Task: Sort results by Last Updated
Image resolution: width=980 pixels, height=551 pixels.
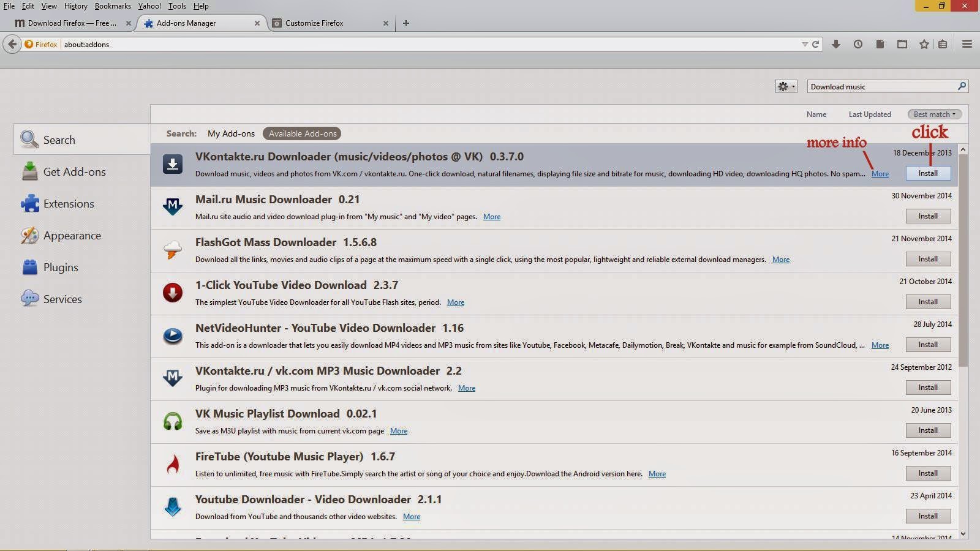Action: tap(870, 114)
